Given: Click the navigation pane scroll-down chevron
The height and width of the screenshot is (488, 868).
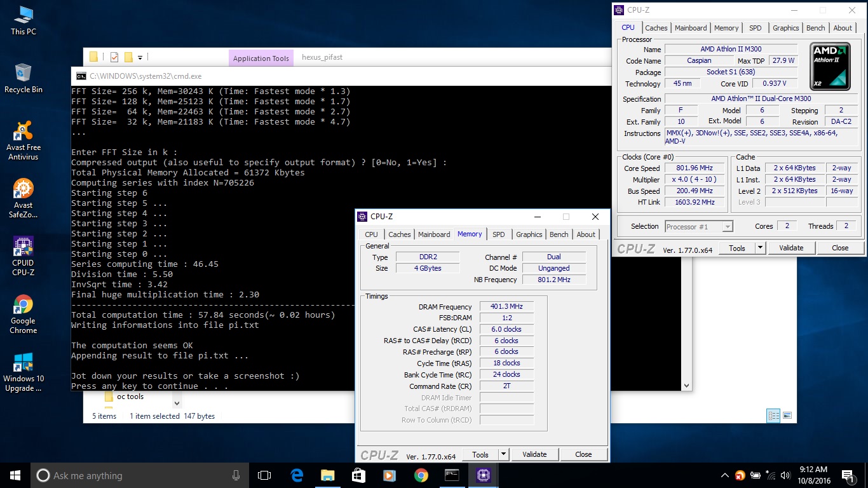Looking at the screenshot, I should tap(177, 402).
